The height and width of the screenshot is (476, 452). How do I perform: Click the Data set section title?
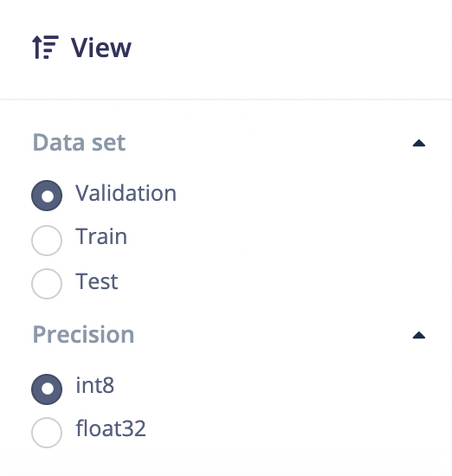coord(79,142)
